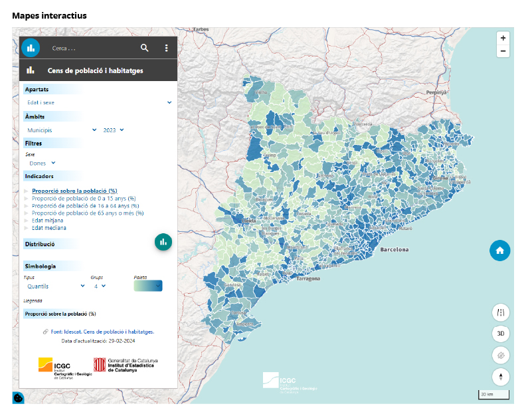
Task: Open the drawing tool icon below 3D
Action: coord(500,356)
